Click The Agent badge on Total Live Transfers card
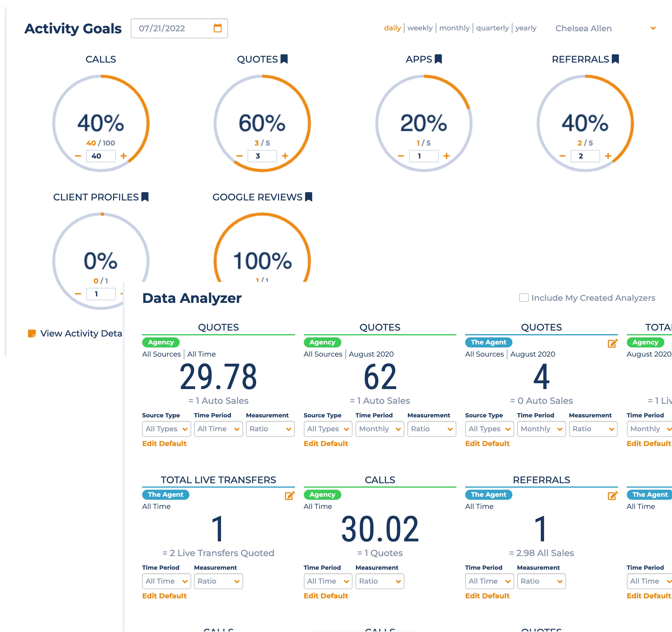The width and height of the screenshot is (672, 632). pos(165,495)
